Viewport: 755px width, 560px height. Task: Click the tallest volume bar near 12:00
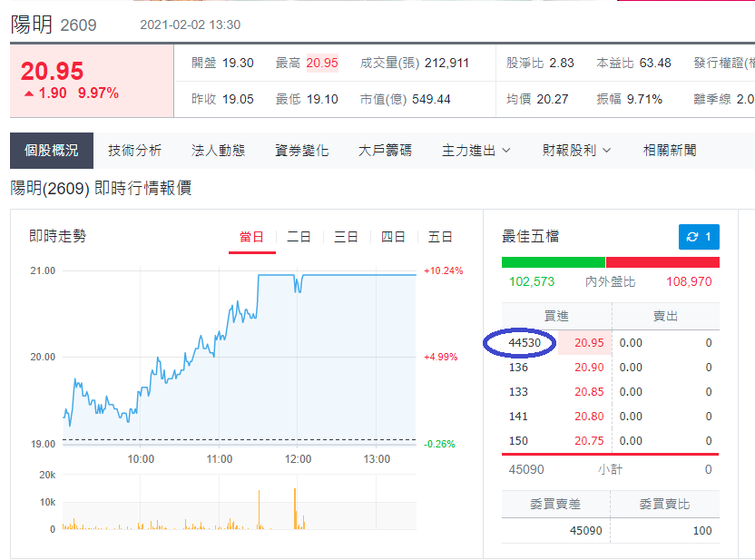pos(295,509)
